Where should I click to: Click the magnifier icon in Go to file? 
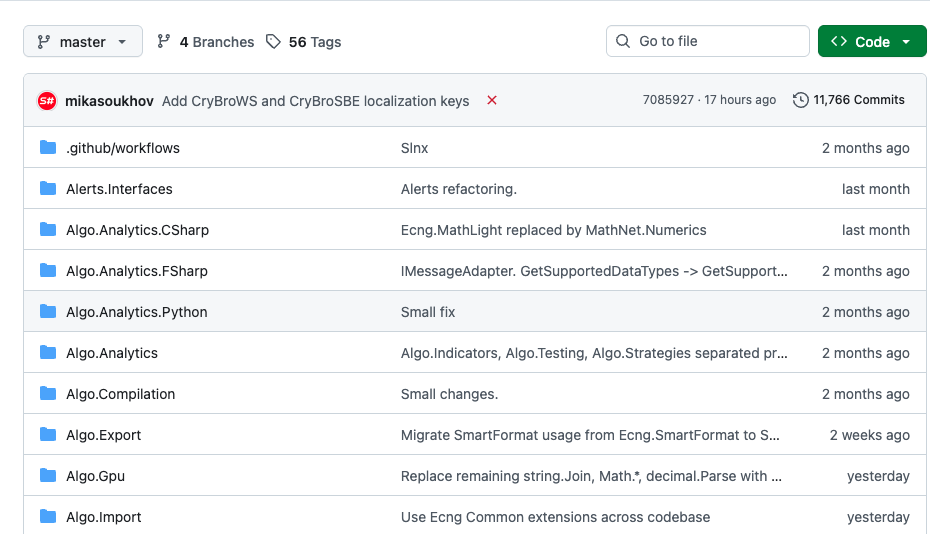coord(623,41)
